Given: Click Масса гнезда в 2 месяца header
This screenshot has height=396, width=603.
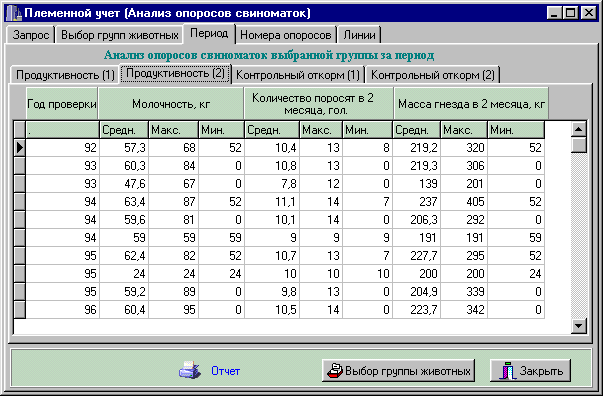Looking at the screenshot, I should 471,104.
